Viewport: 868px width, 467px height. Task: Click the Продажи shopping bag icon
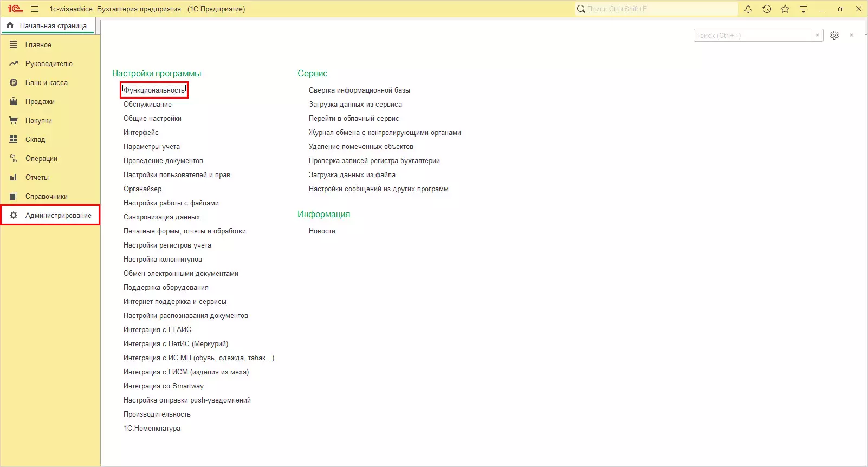[14, 101]
